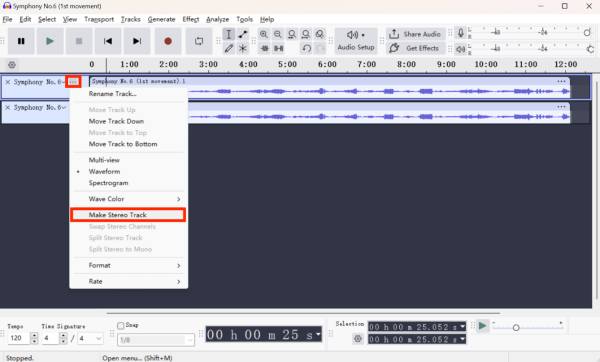
Task: Click the Redo arrow icon
Action: (x=320, y=48)
